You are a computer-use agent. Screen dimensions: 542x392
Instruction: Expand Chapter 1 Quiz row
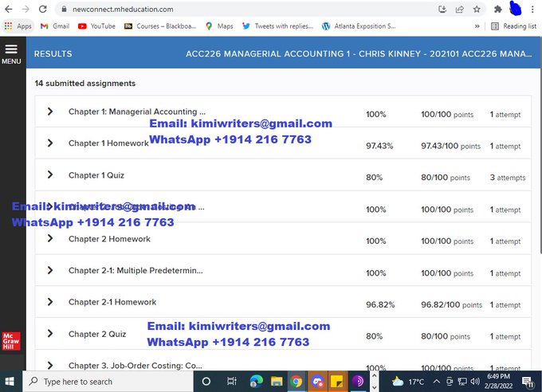(50, 175)
